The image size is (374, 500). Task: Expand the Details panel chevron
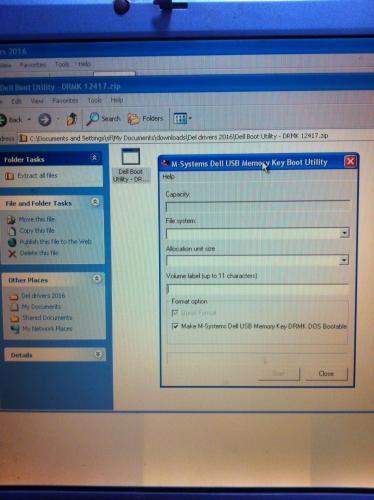98,354
